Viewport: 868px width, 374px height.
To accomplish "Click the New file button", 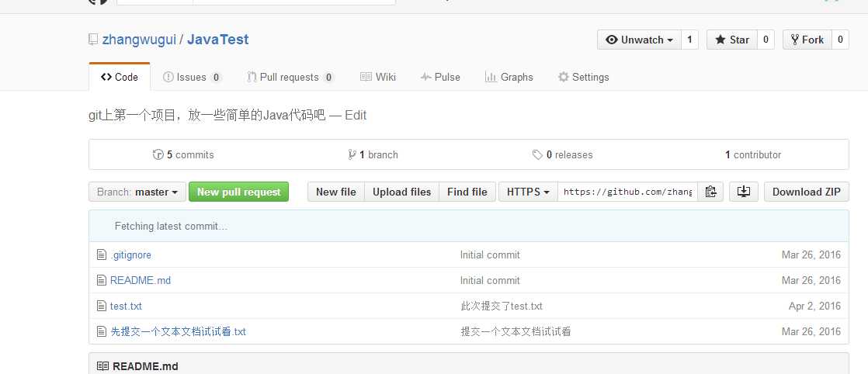I will (336, 192).
